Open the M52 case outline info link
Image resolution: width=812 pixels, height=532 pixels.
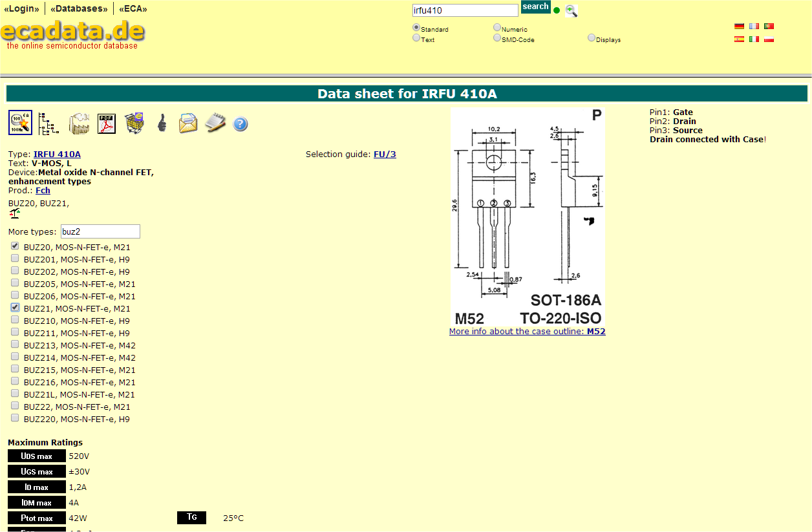click(x=528, y=332)
